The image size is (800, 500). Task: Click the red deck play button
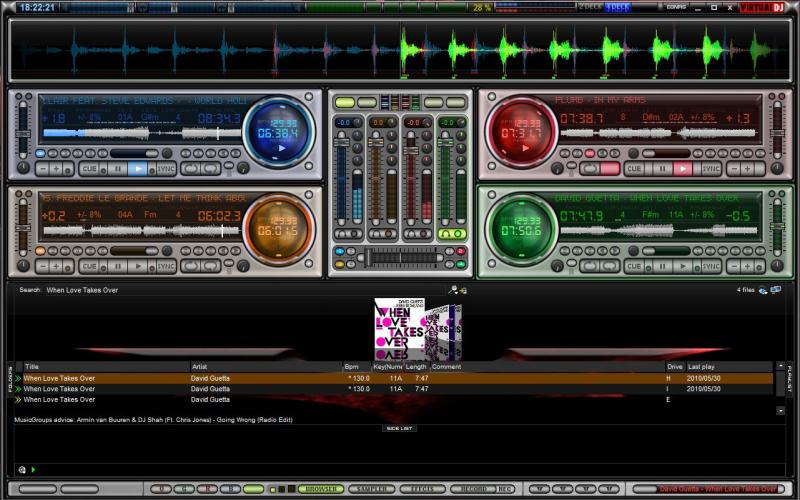(682, 168)
